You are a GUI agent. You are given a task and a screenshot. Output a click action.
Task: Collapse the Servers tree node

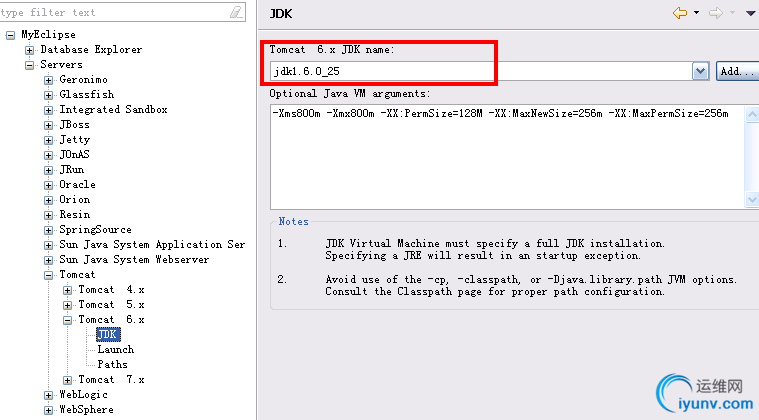(x=30, y=65)
